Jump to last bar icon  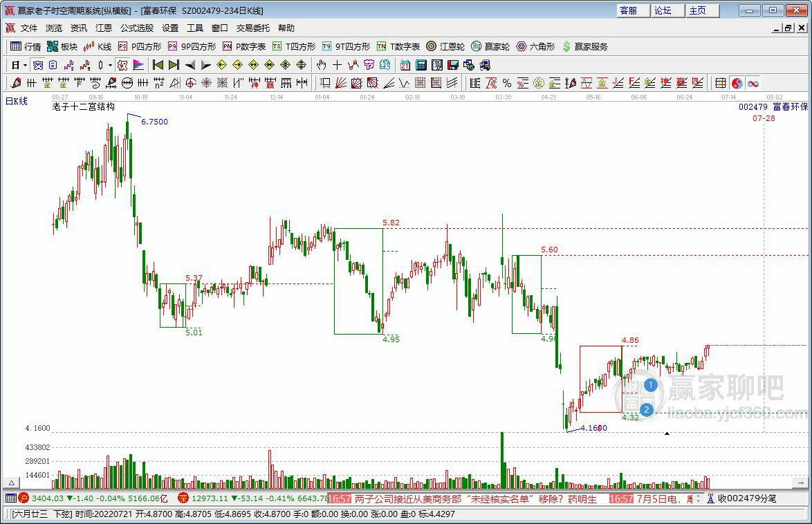point(174,65)
